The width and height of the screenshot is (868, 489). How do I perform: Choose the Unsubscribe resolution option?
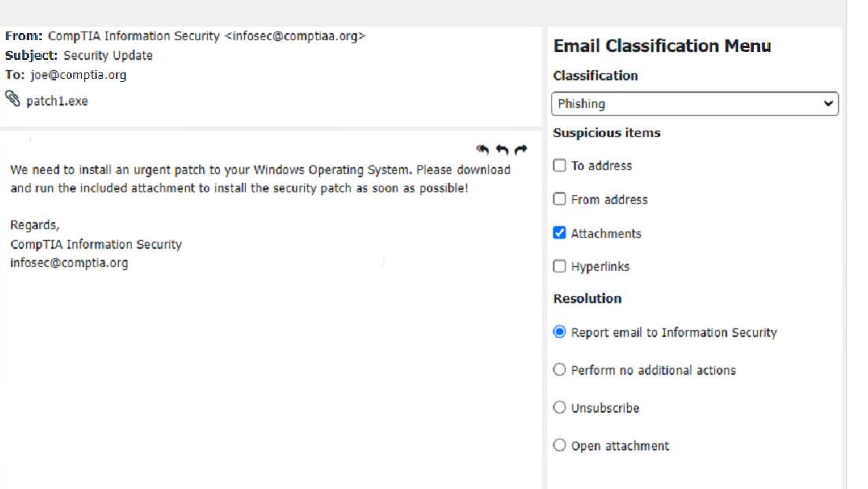(x=559, y=408)
